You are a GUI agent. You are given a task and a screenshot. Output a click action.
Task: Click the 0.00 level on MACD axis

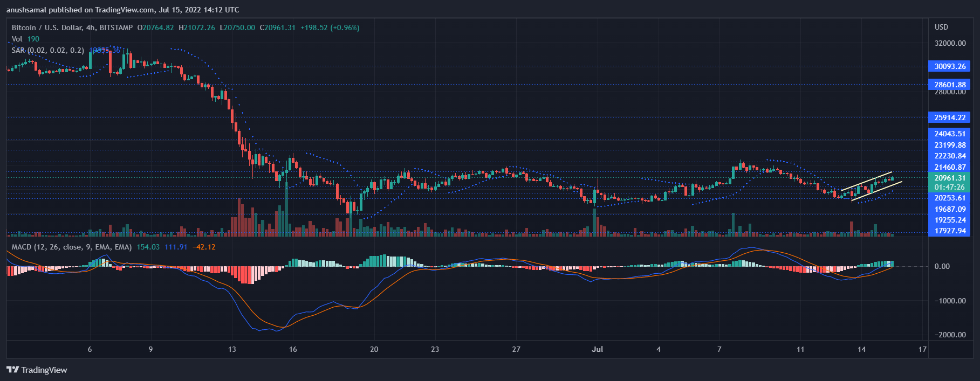pyautogui.click(x=942, y=266)
